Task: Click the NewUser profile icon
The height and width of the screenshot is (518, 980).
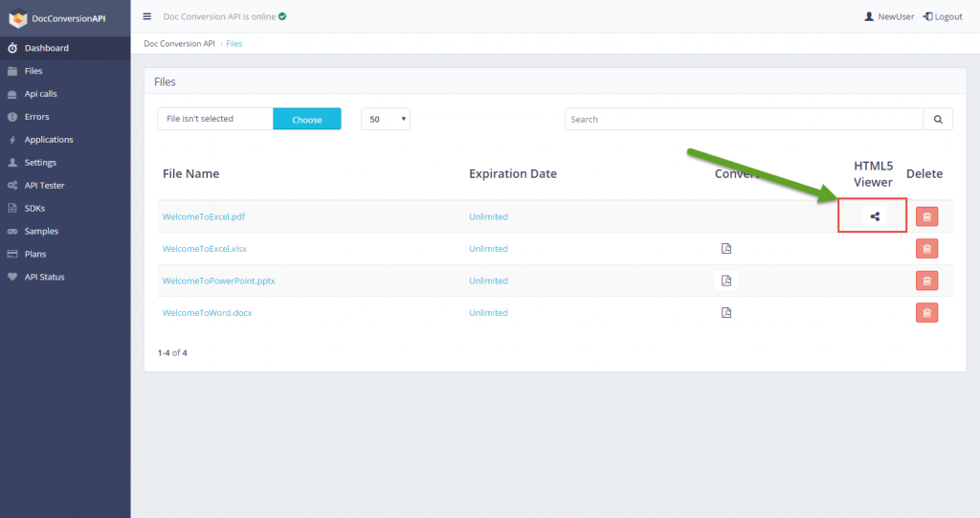Action: 869,16
